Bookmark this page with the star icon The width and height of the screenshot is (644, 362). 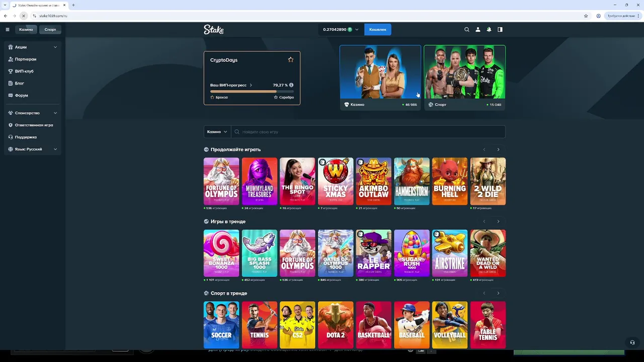[x=586, y=16]
